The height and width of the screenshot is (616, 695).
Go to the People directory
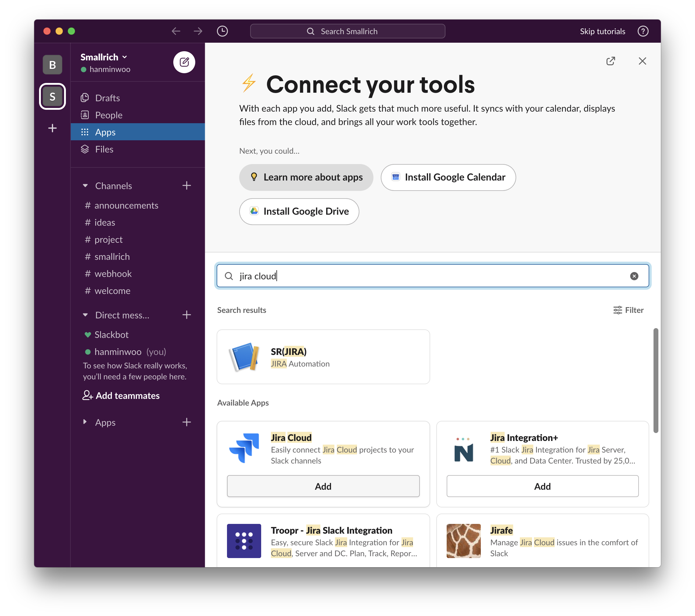(x=109, y=115)
